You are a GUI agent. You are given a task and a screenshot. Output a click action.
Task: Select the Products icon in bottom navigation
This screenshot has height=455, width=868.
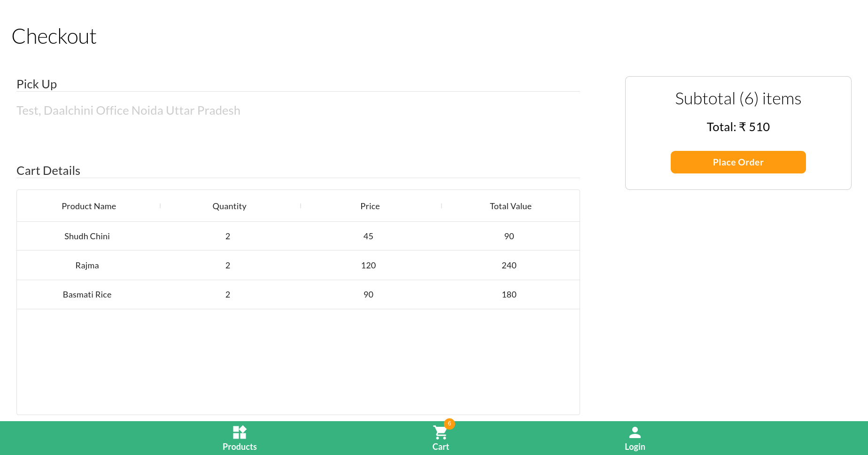tap(240, 432)
